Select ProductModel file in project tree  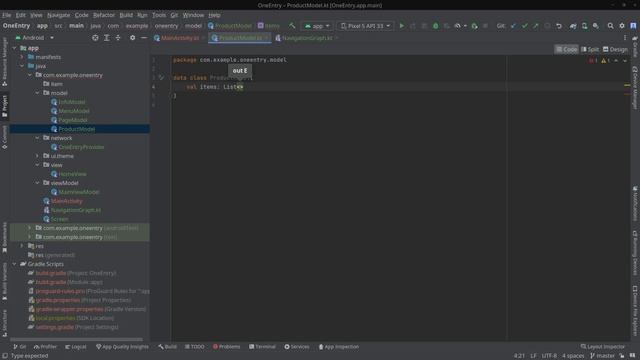[80, 129]
